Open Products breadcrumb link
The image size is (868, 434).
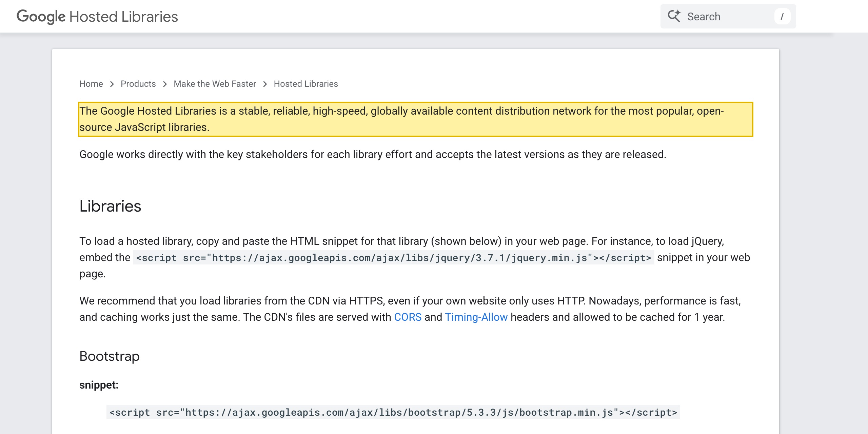[138, 84]
